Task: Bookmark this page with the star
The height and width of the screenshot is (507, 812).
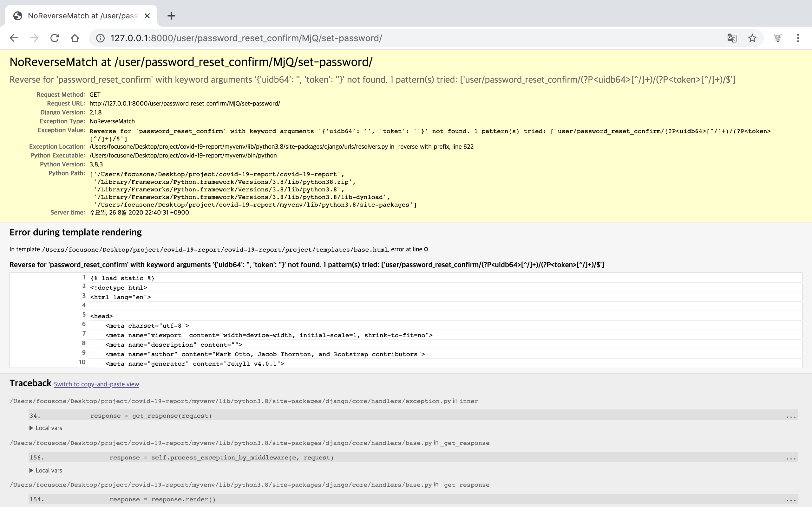Action: [752, 38]
